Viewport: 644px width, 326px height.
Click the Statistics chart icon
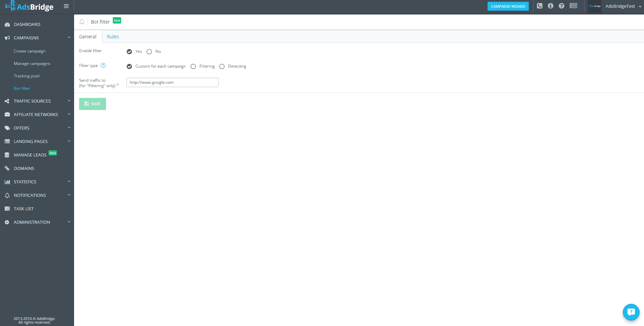tap(7, 182)
